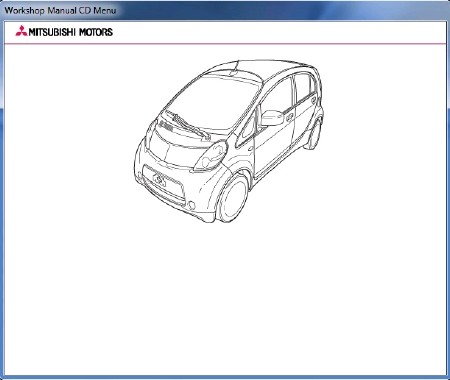Click the Mitsubishi three-diamond logo icon
The image size is (450, 380).
tap(21, 31)
